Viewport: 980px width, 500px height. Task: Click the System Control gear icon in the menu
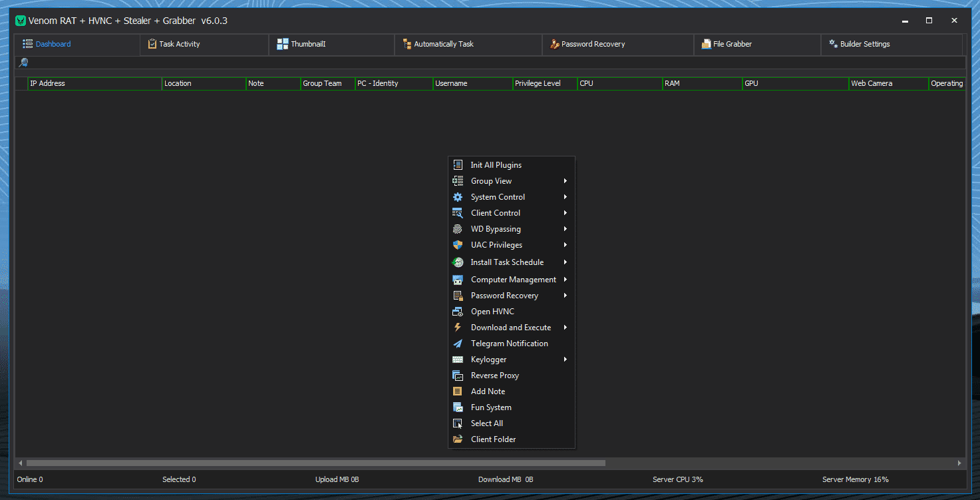pyautogui.click(x=458, y=197)
